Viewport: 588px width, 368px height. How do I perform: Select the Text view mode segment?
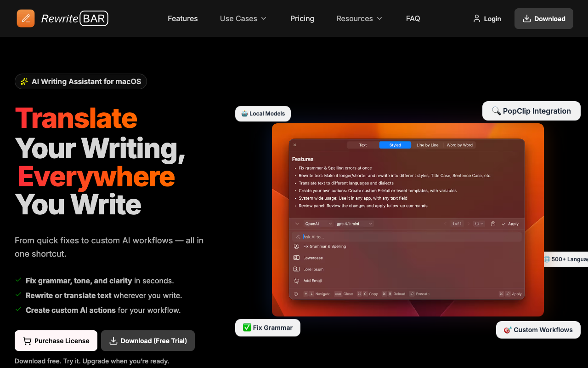point(363,145)
